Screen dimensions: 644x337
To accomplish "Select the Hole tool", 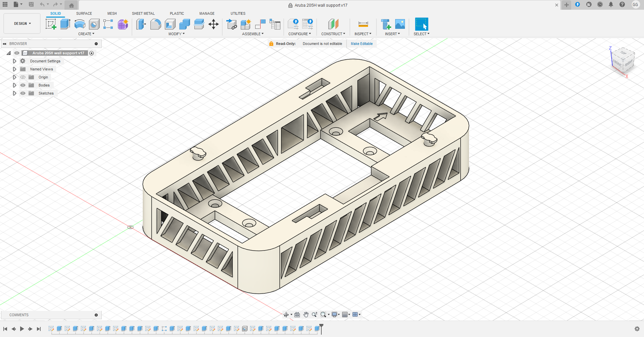I will [94, 24].
